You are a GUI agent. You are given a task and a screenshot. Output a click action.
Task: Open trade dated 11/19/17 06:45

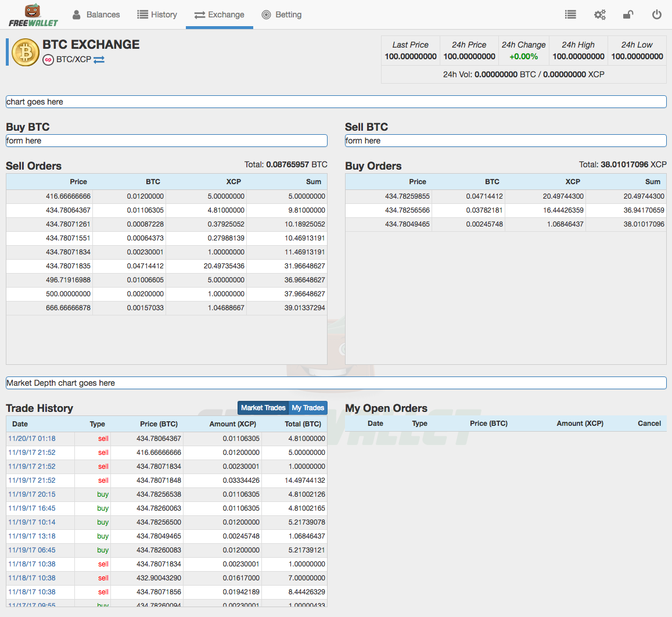[x=32, y=550]
